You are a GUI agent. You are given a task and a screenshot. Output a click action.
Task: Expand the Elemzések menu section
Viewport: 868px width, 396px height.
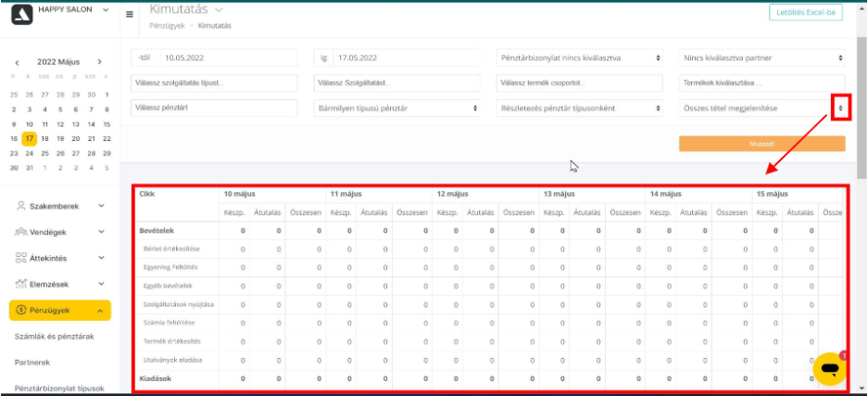coord(101,284)
